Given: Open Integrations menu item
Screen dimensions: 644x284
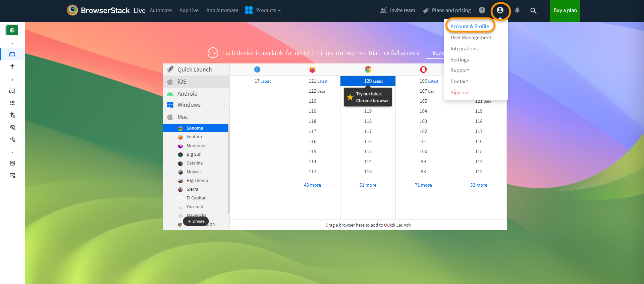Looking at the screenshot, I should 464,49.
